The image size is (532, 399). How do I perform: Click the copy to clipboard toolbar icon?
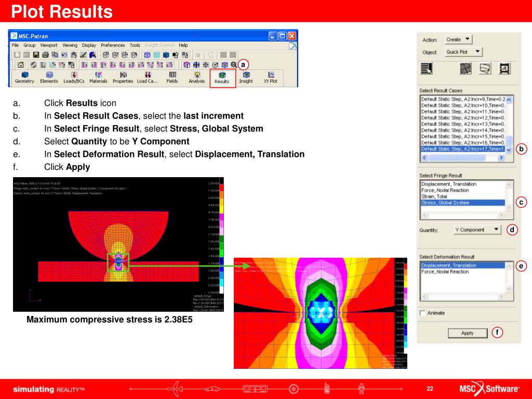[55, 55]
